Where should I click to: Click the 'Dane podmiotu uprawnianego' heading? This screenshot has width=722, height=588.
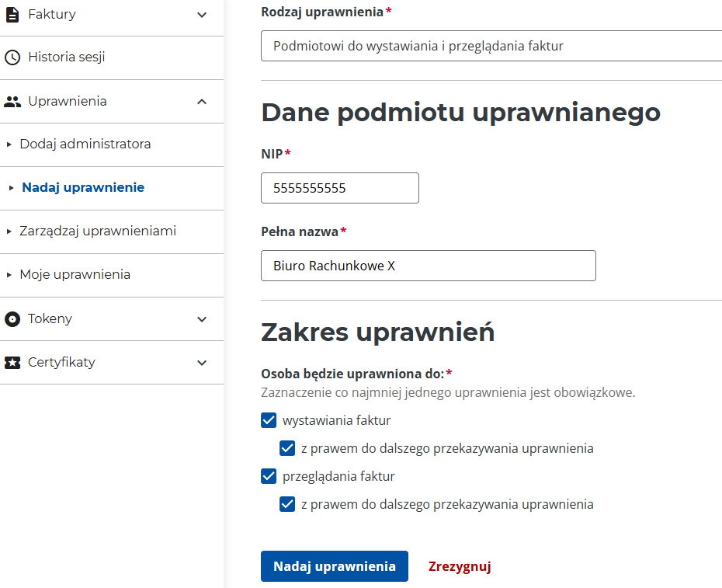461,113
